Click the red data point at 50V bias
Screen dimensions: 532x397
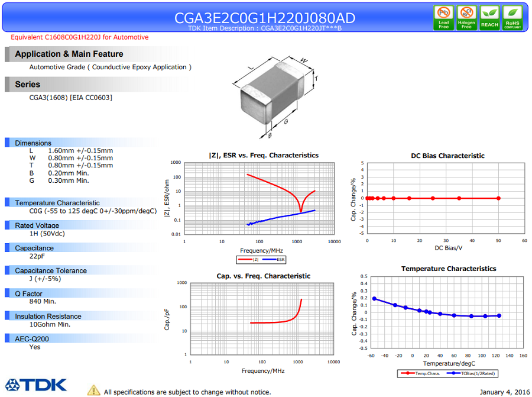(x=498, y=198)
